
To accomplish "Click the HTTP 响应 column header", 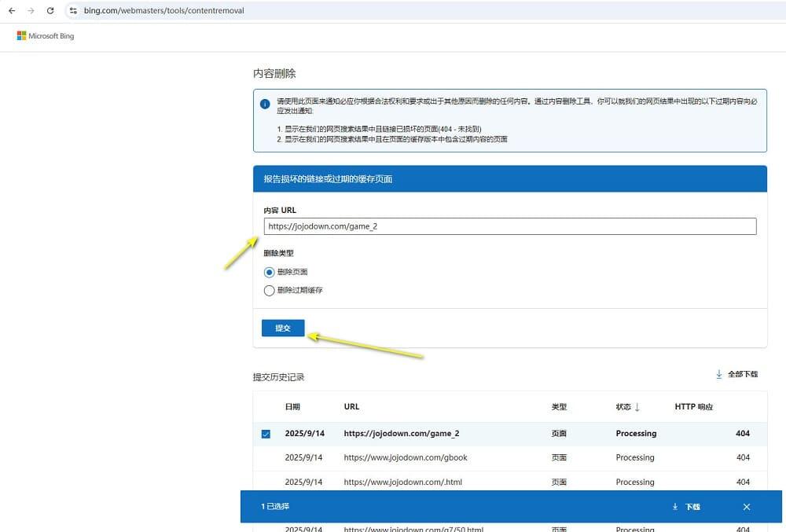I will (694, 407).
